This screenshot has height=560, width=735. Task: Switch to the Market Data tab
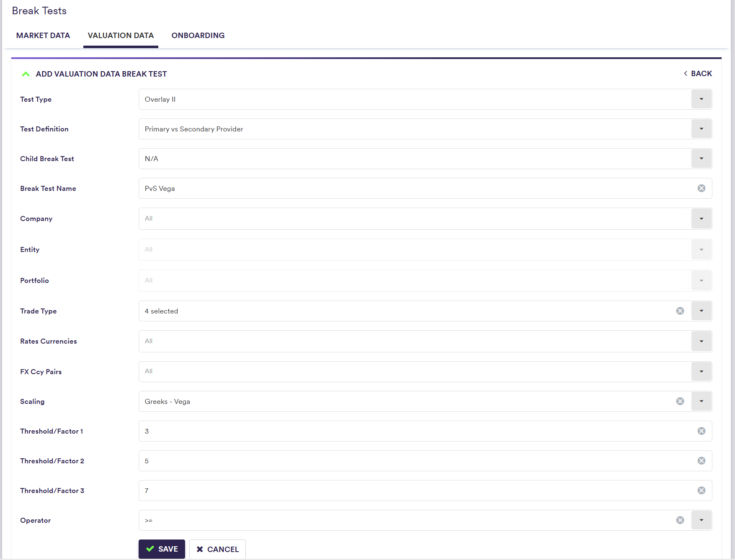click(43, 36)
